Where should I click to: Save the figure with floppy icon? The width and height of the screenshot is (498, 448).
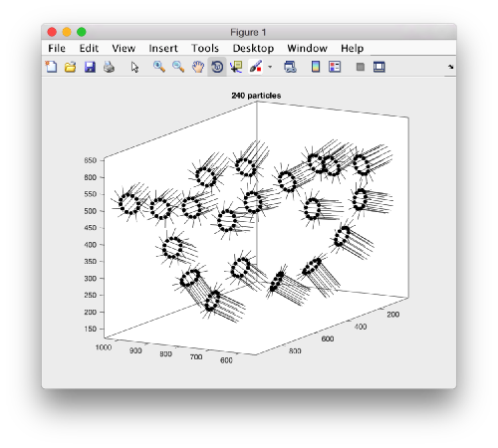click(x=90, y=67)
